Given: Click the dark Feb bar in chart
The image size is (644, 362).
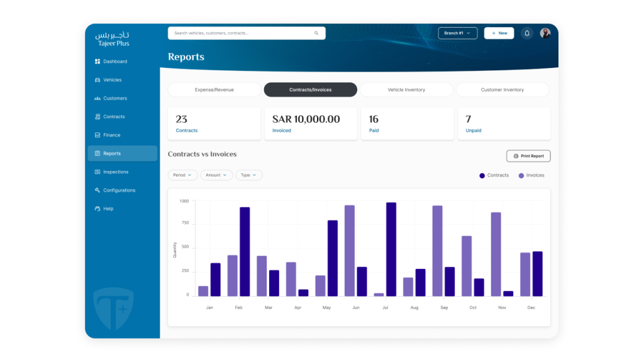Looking at the screenshot, I should click(245, 251).
